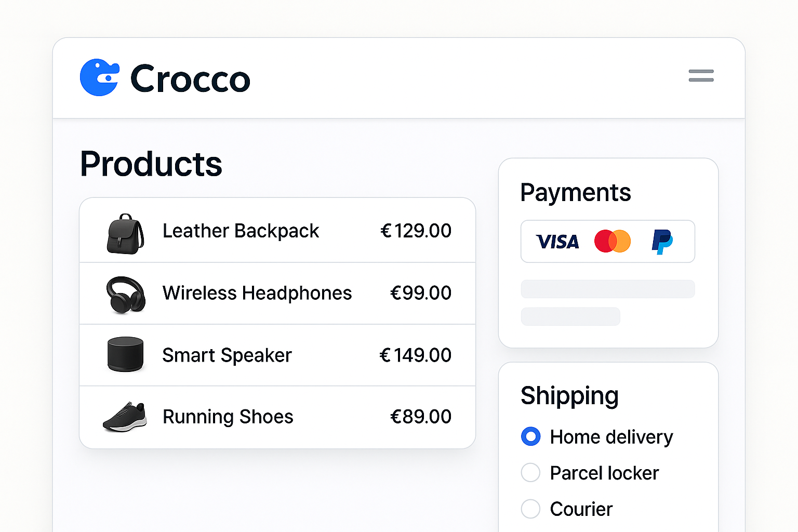
Task: Click the Crocco crocodile logo icon
Action: point(99,77)
